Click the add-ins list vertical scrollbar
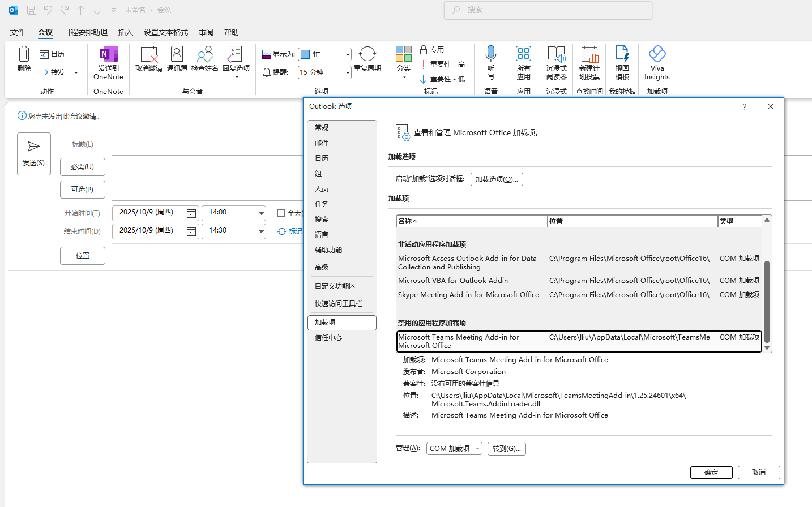812x507 pixels. coord(767,300)
